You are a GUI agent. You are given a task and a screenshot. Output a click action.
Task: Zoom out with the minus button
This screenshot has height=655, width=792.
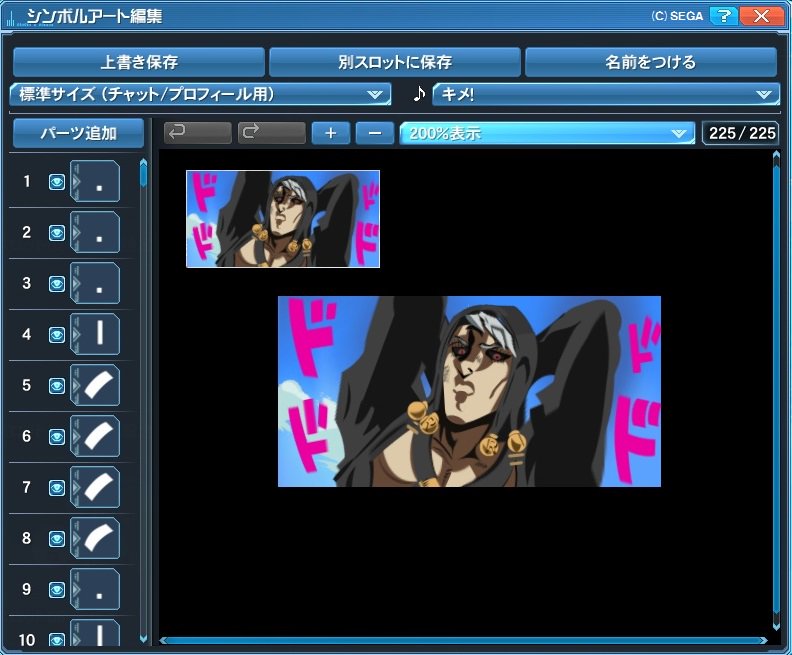click(x=375, y=133)
